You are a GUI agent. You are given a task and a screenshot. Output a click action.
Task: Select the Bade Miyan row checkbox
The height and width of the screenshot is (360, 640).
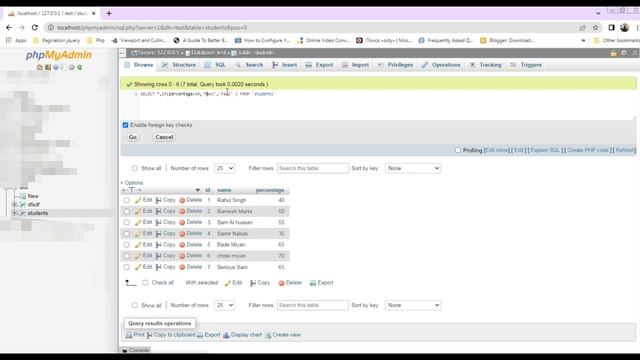point(127,245)
